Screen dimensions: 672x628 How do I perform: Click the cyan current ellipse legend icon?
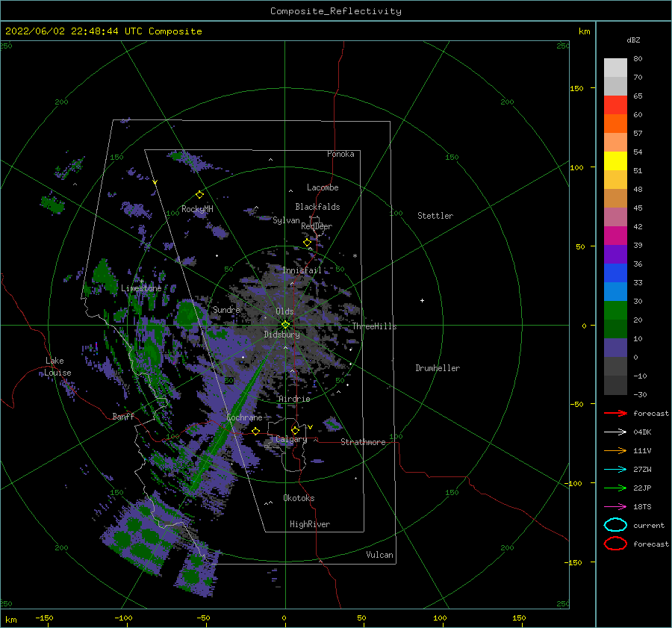coord(615,525)
